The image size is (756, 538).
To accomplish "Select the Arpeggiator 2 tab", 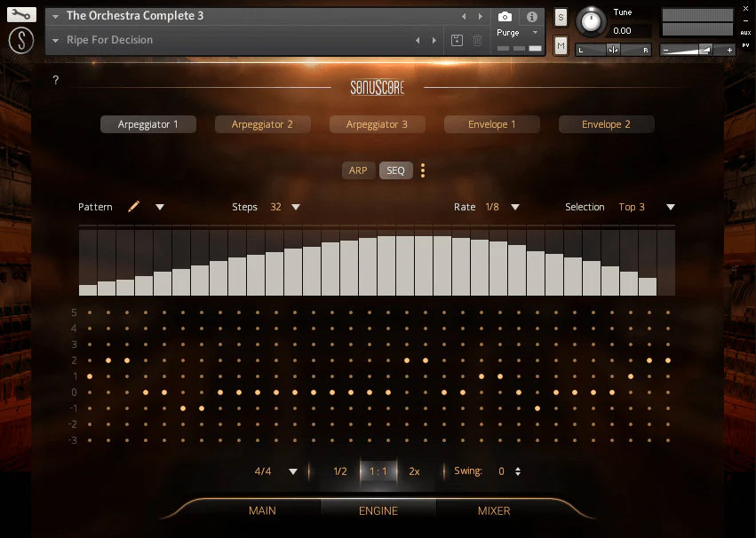I will click(262, 124).
